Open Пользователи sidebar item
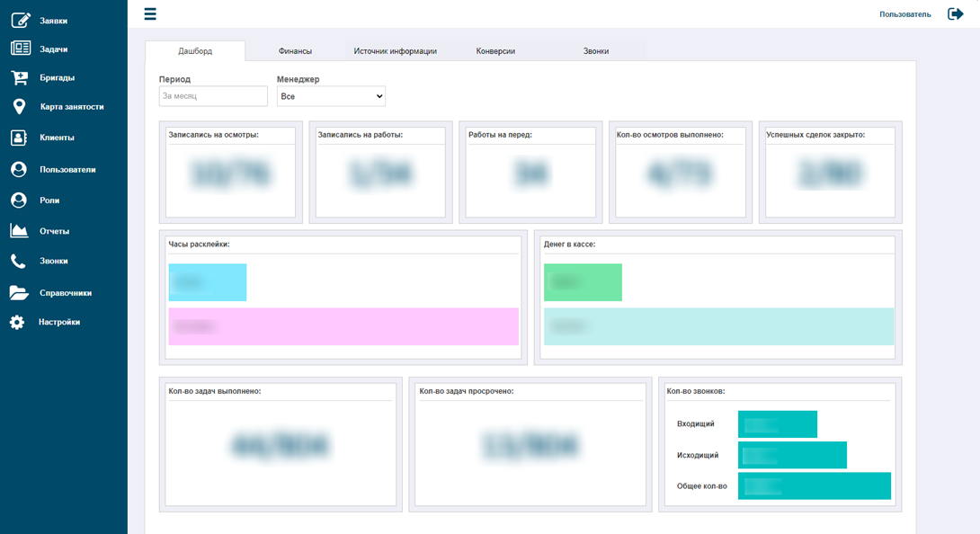 (67, 169)
